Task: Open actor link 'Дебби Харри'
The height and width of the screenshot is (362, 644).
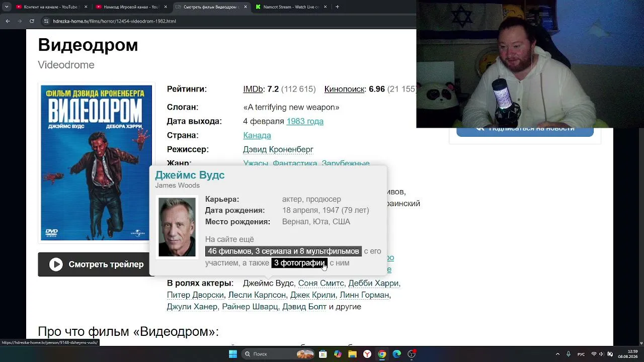Action: click(374, 283)
